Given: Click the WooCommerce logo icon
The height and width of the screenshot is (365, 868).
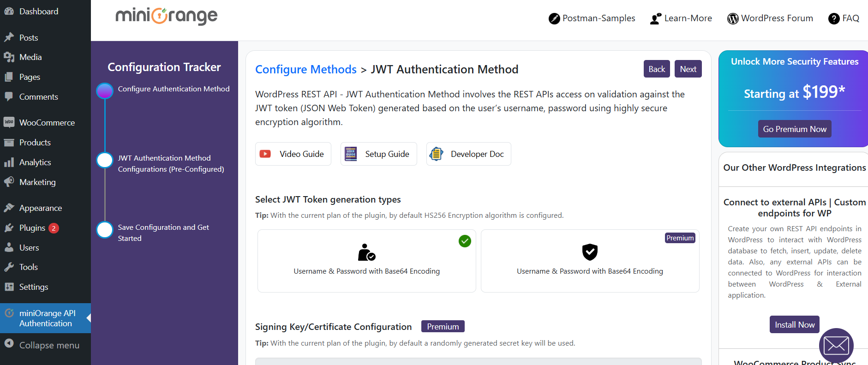Looking at the screenshot, I should (x=9, y=122).
